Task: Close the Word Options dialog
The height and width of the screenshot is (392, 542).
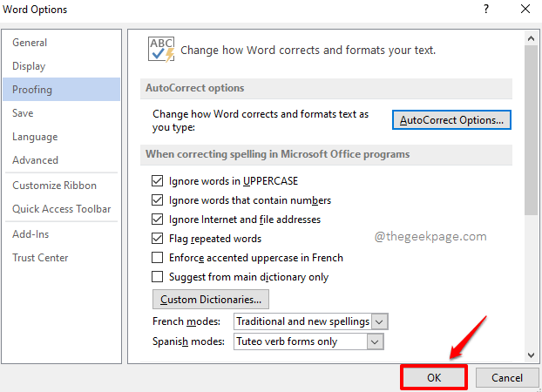Action: 523,10
